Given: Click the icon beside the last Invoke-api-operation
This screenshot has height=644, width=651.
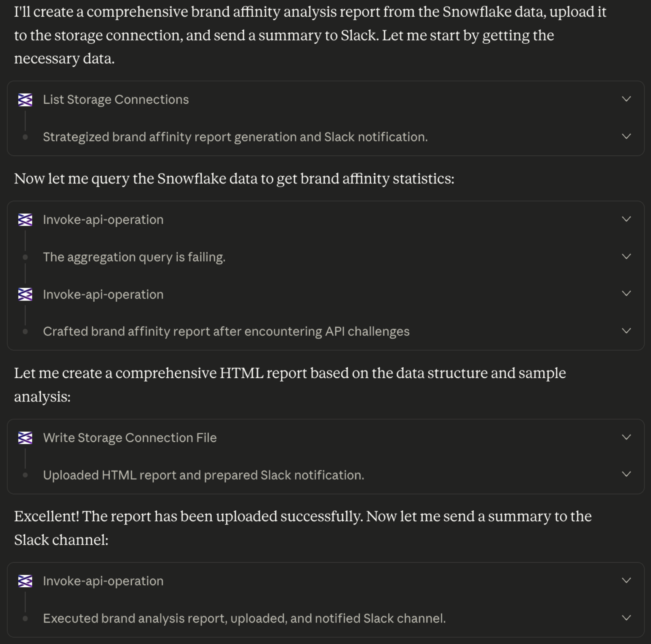Looking at the screenshot, I should point(25,581).
